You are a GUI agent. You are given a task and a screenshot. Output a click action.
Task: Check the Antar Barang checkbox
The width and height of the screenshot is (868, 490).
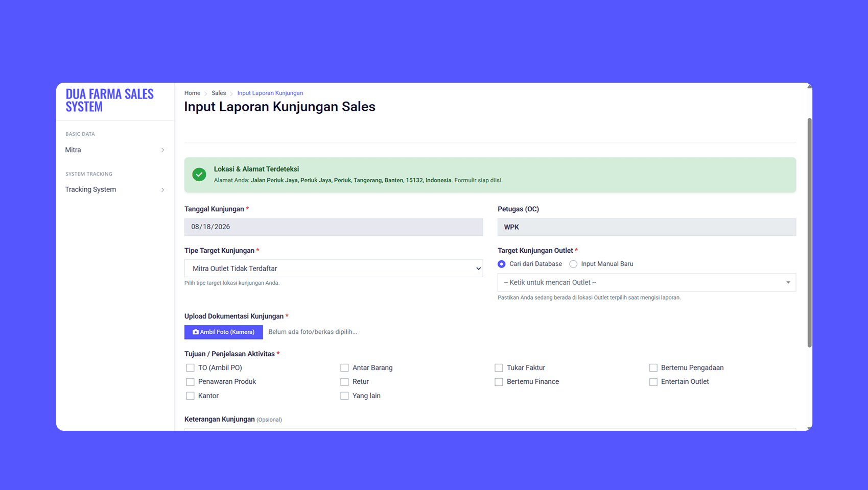pyautogui.click(x=344, y=367)
